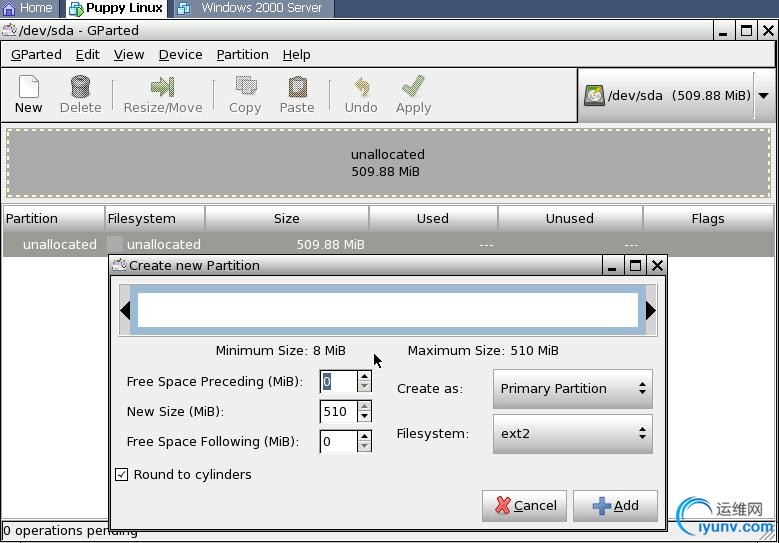Click the Home tab house icon
Image resolution: width=779 pixels, height=543 pixels.
tap(9, 8)
